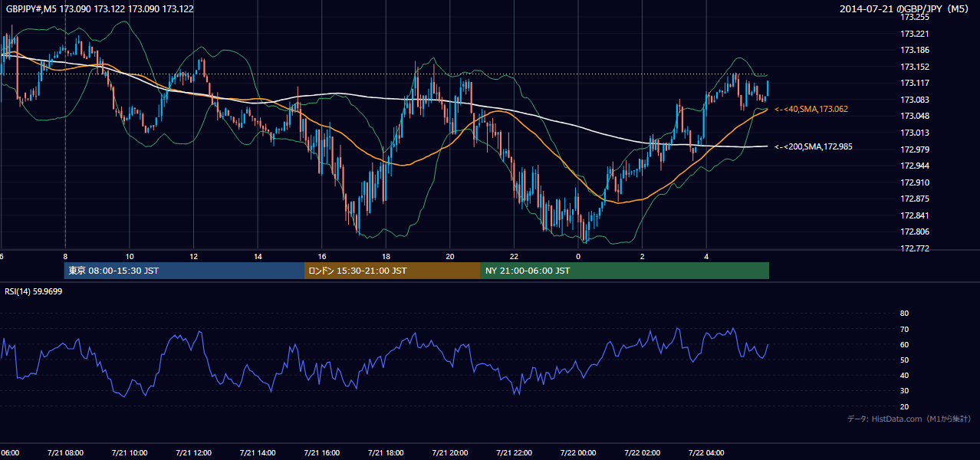Screen dimensions: 980x460
Task: Click price axis label 172.841
Action: click(x=914, y=215)
